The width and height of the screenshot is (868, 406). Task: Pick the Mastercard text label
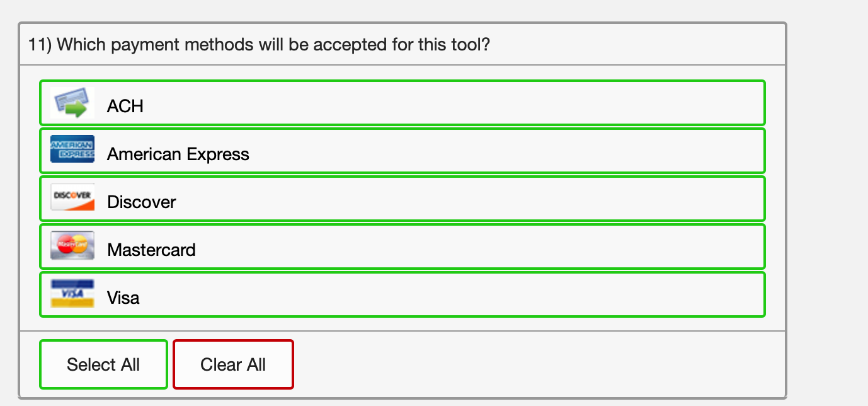[151, 250]
